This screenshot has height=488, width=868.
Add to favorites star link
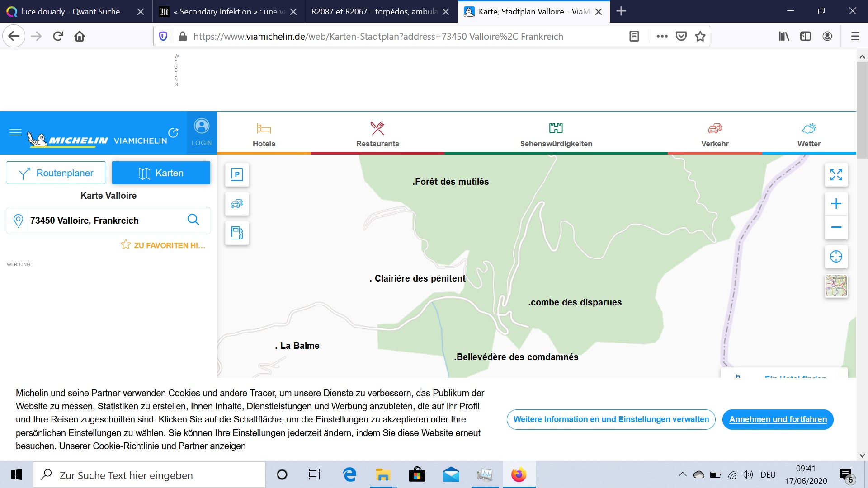pyautogui.click(x=163, y=245)
